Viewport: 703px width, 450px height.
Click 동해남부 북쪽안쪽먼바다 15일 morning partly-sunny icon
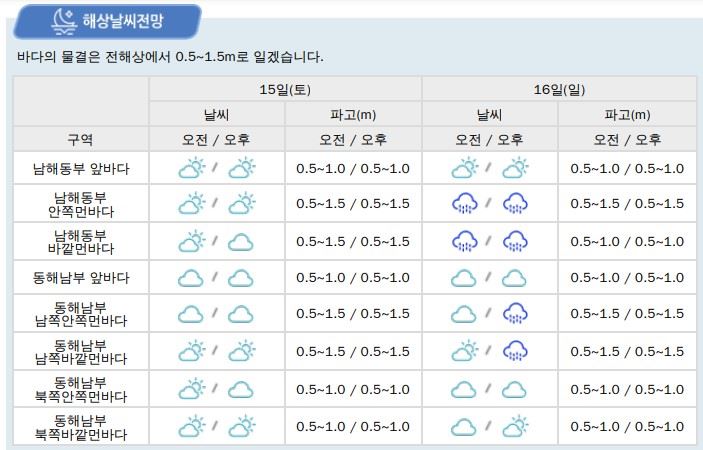click(191, 389)
